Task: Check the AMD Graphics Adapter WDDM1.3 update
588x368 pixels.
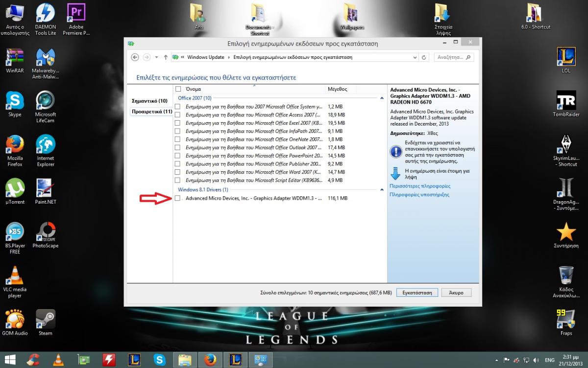Action: (x=177, y=198)
